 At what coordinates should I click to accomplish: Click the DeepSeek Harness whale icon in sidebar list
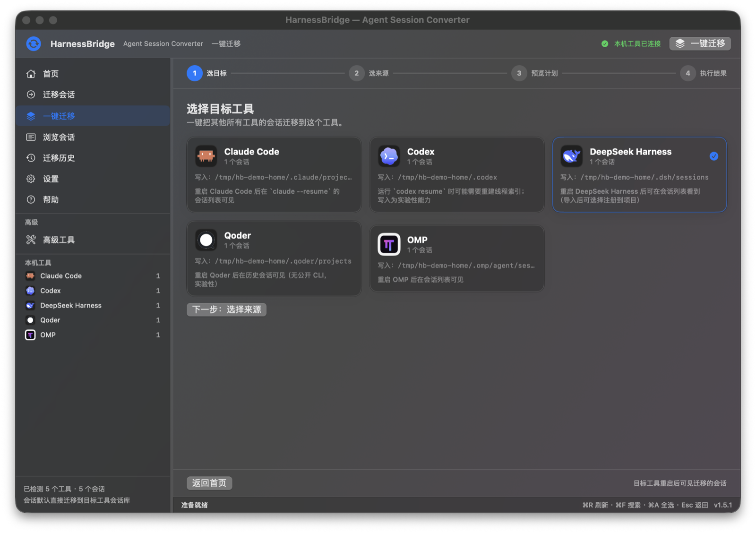click(30, 305)
